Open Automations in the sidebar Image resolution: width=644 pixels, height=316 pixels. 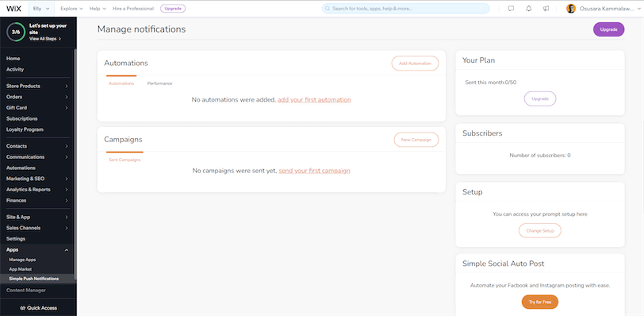[21, 168]
